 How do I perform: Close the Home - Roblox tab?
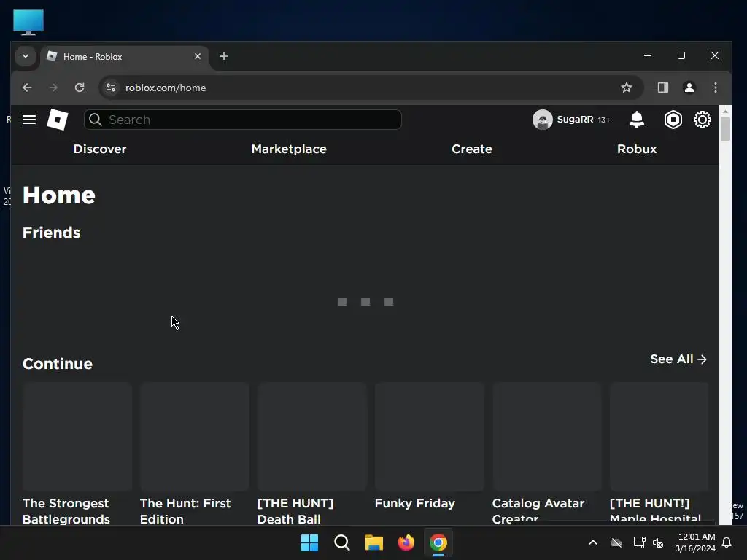tap(197, 56)
